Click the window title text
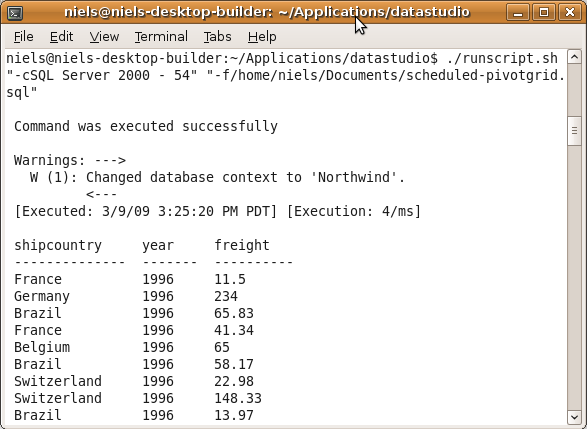Image resolution: width=587 pixels, height=429 pixels. point(267,12)
